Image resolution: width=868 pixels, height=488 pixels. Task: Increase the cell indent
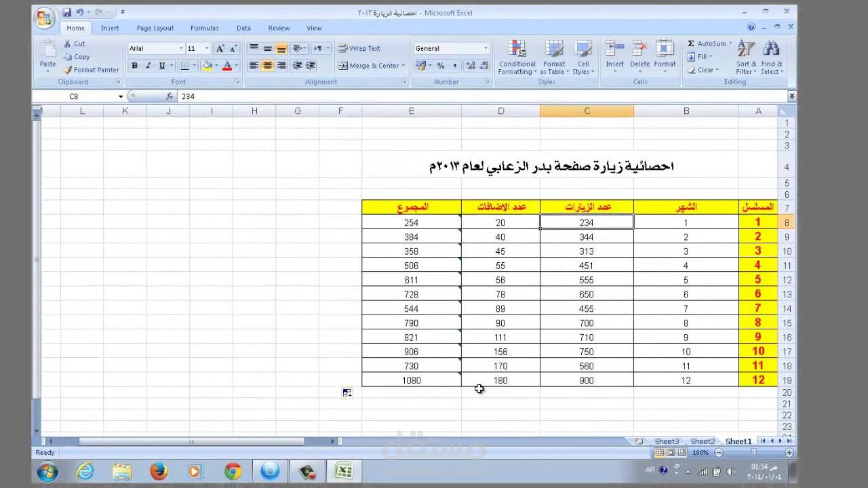click(x=311, y=66)
